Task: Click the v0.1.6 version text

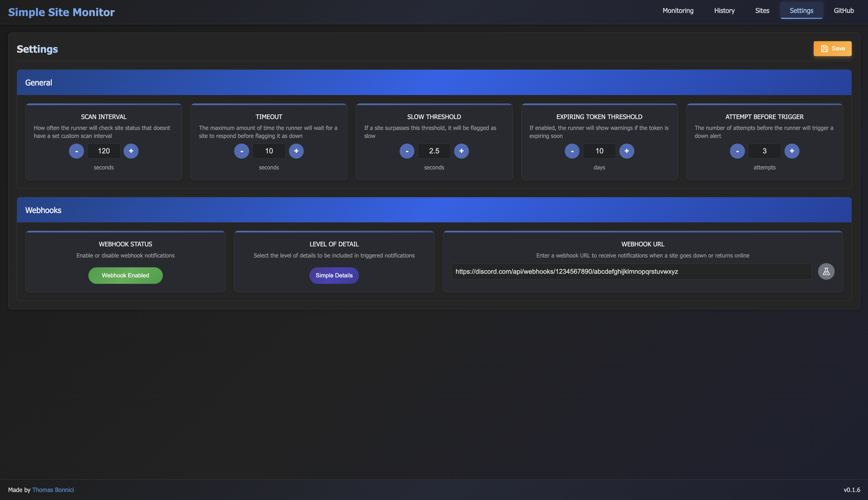Action: point(852,490)
